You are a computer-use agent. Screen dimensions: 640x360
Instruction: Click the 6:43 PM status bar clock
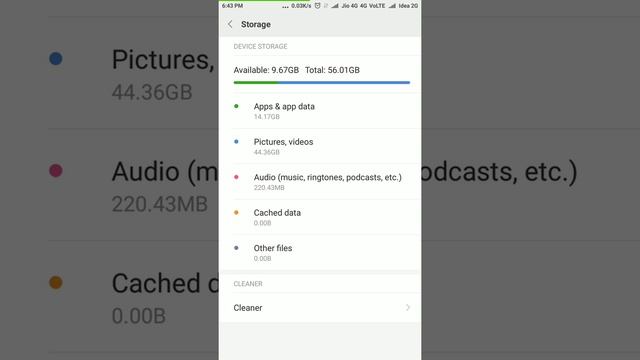(232, 6)
